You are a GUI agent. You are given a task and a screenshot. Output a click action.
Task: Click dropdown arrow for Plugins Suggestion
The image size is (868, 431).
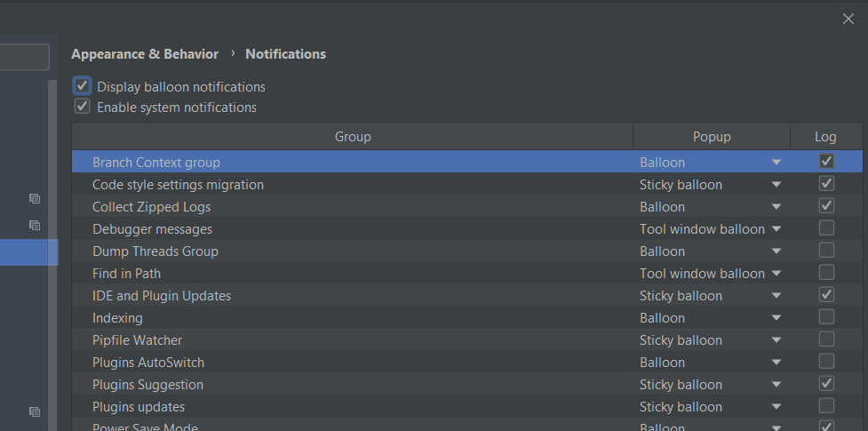(776, 385)
